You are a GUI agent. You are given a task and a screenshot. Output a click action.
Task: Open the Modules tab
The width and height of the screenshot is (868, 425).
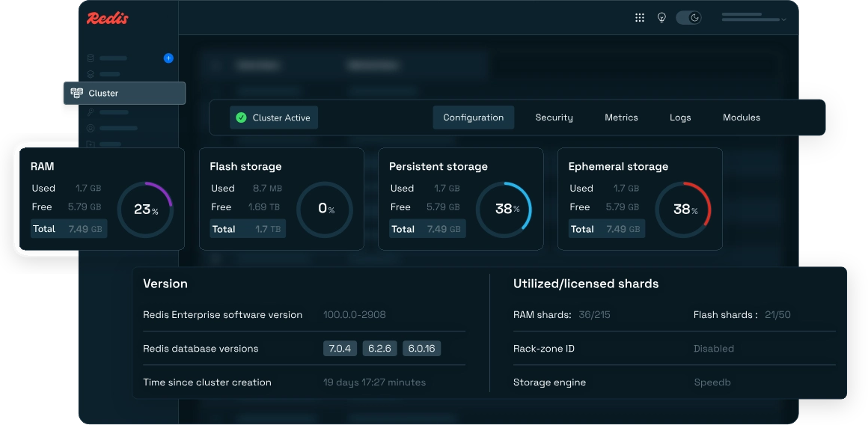coord(742,117)
